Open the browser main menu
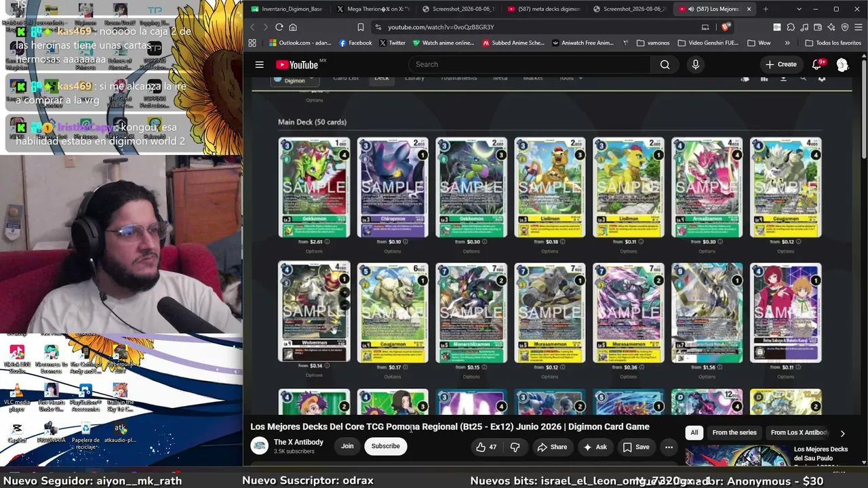 tap(858, 27)
